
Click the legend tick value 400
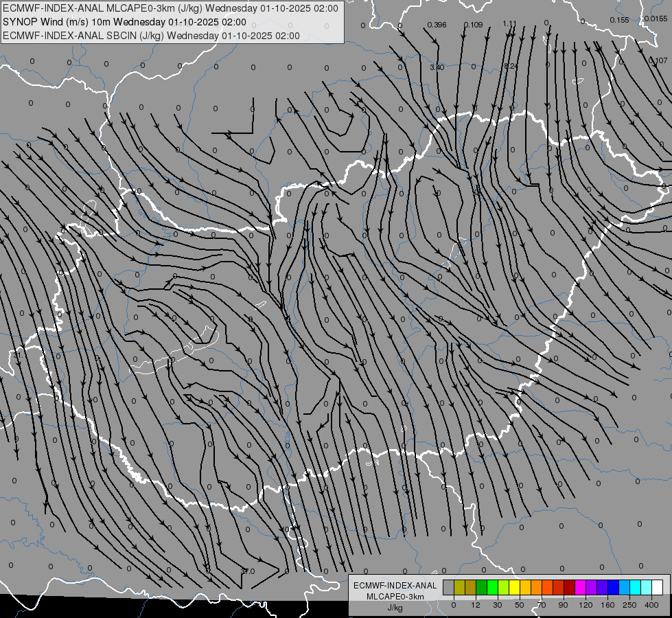[x=651, y=605]
